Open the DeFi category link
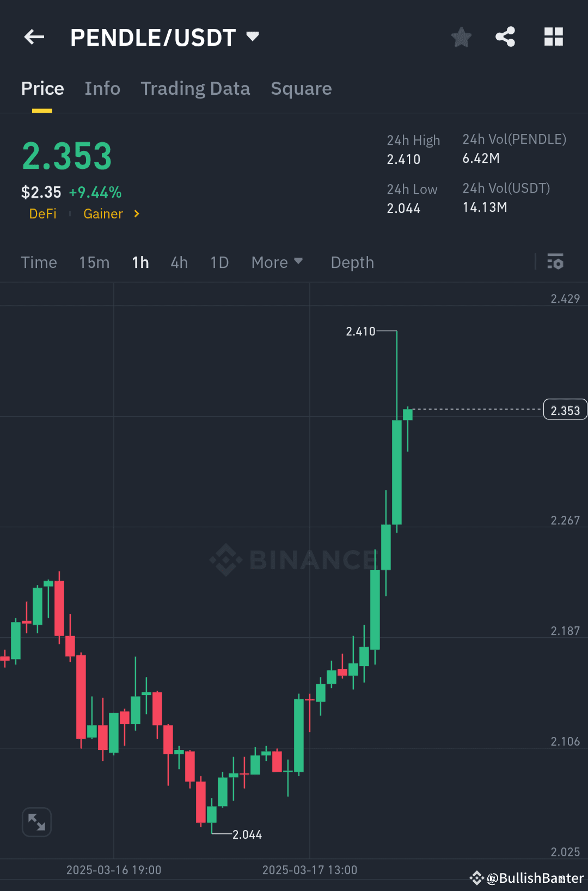The height and width of the screenshot is (891, 588). click(43, 214)
